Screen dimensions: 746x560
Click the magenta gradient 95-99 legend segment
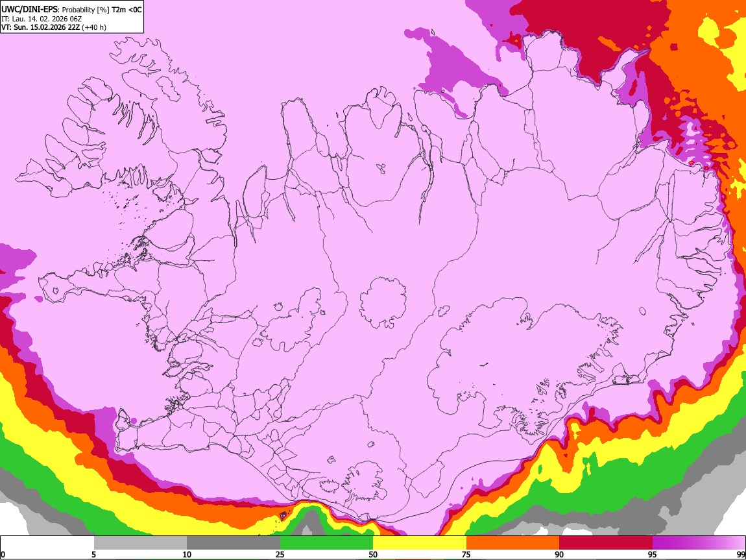(699, 542)
